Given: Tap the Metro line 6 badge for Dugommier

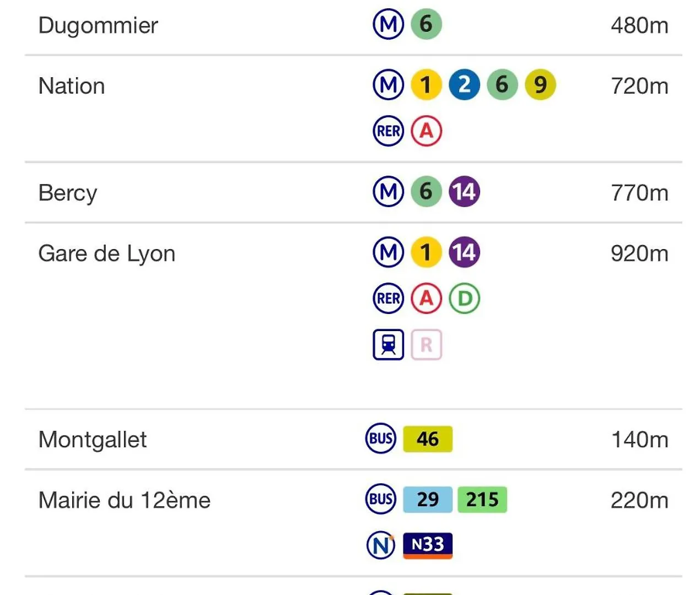Looking at the screenshot, I should pos(426,24).
